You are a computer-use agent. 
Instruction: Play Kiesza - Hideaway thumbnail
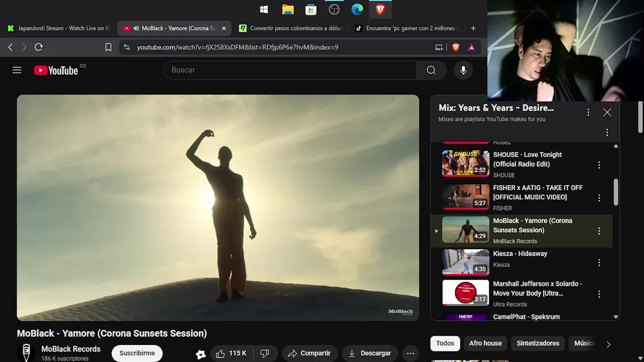tap(465, 262)
